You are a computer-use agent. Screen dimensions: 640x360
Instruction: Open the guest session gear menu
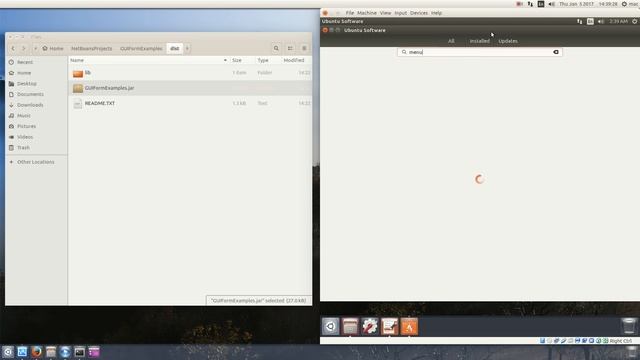(x=635, y=21)
